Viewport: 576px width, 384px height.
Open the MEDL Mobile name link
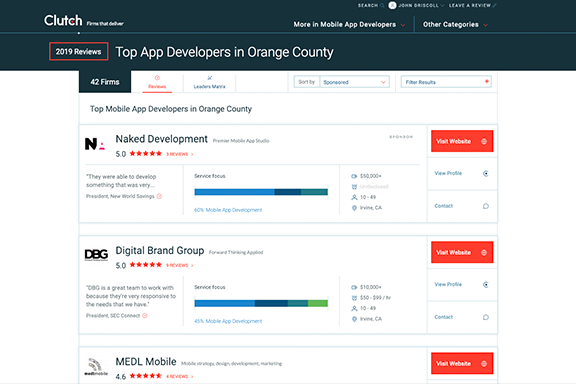pyautogui.click(x=146, y=362)
